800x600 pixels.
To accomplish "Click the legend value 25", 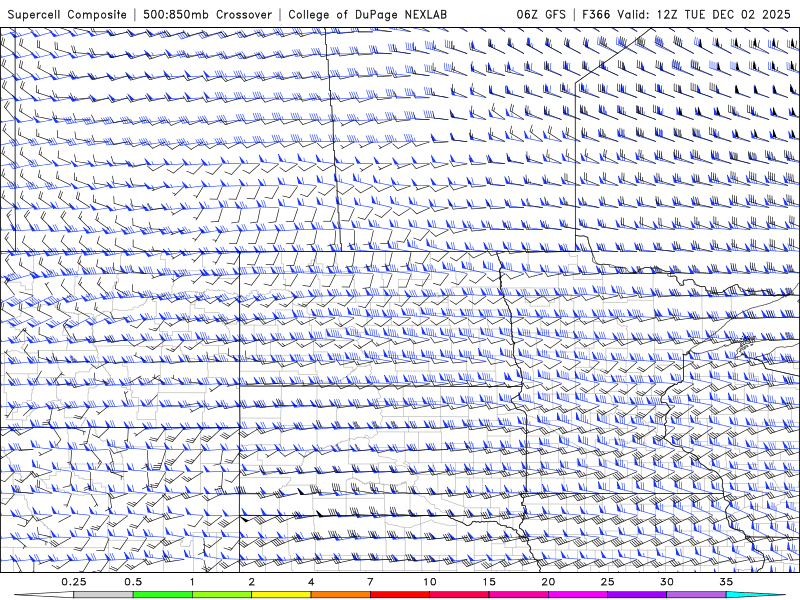I will coord(607,582).
